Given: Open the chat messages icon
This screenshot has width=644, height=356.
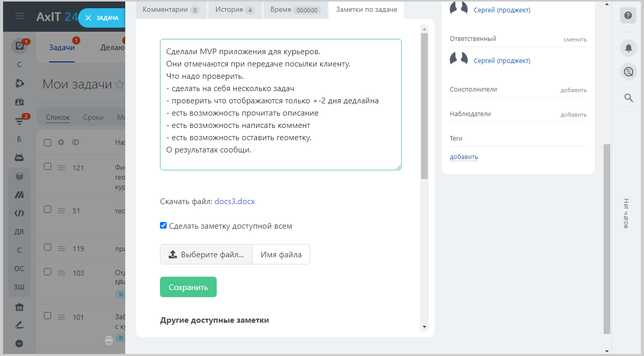Looking at the screenshot, I should click(628, 72).
